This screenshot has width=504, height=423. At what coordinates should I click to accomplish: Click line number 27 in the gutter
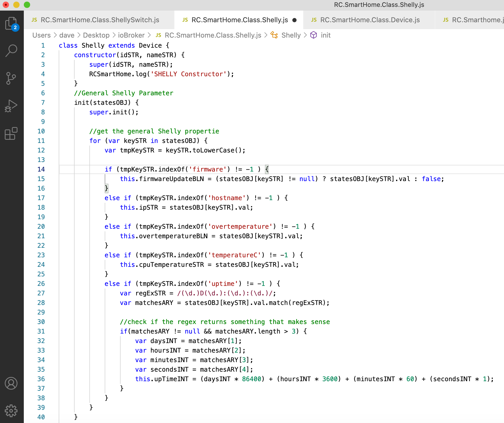[41, 293]
